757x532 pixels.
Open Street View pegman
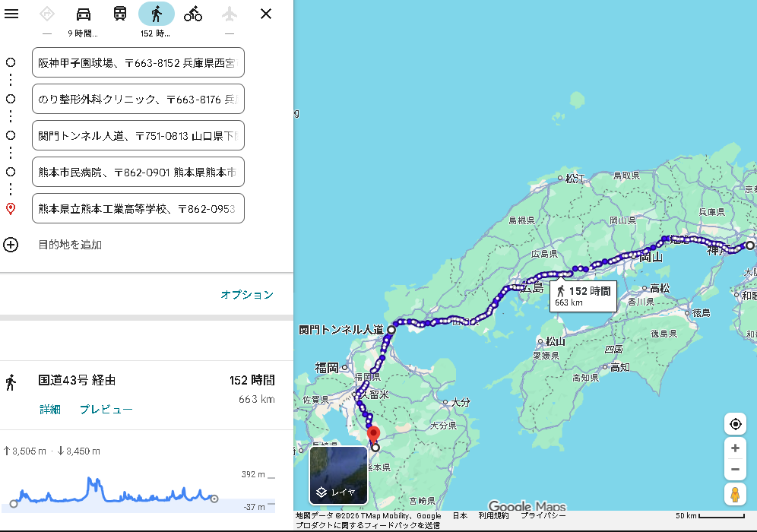pos(735,495)
